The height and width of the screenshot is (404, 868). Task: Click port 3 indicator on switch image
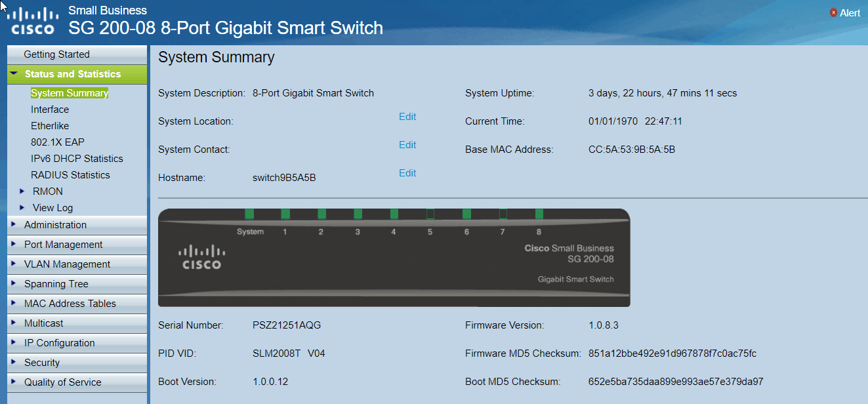tap(358, 214)
